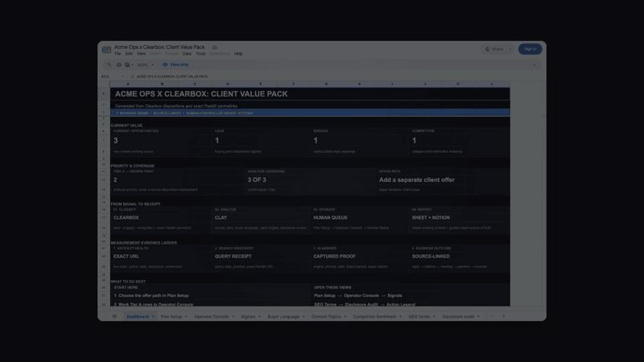This screenshot has height=362, width=644.
Task: Open Content Topics tab dropdown arrow
Action: (x=345, y=316)
